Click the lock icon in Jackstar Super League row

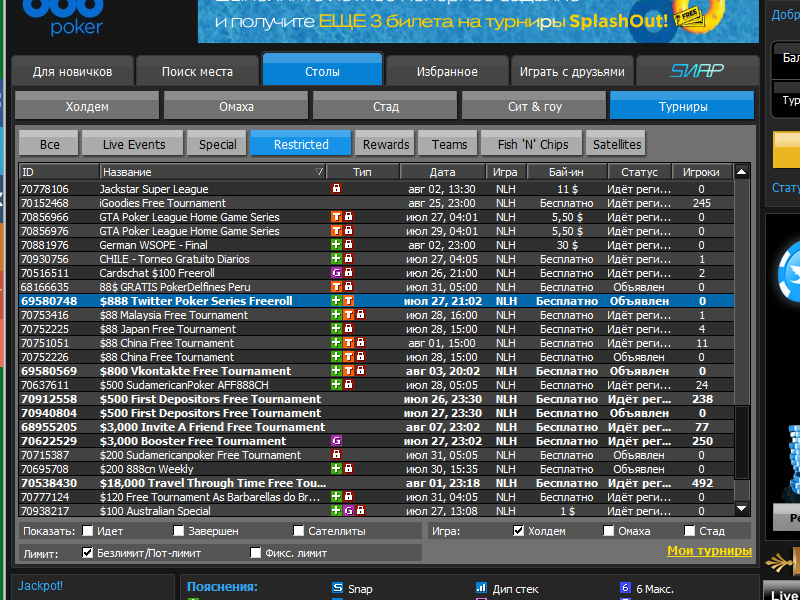click(x=336, y=188)
